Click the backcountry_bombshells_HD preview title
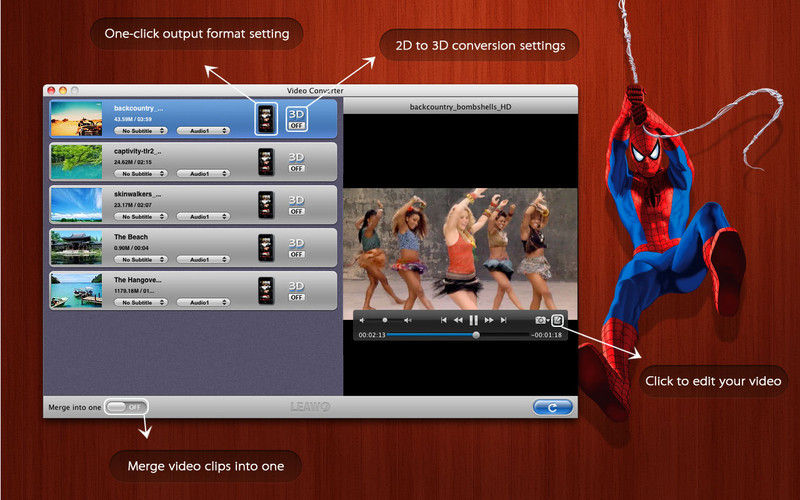This screenshot has width=800, height=500. click(460, 107)
